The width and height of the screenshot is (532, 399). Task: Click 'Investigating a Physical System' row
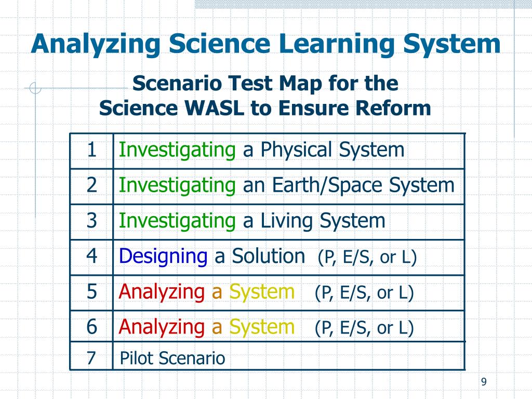pyautogui.click(x=289, y=151)
